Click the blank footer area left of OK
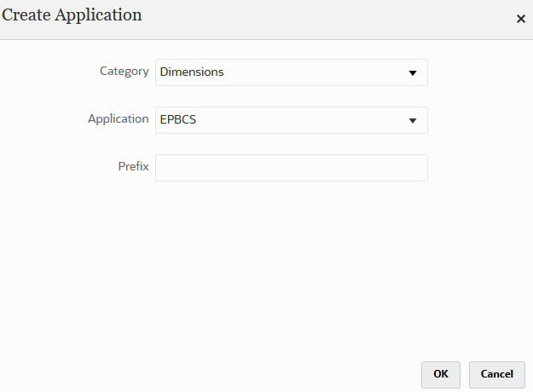Screen dimensions: 533x392 (x=213, y=373)
